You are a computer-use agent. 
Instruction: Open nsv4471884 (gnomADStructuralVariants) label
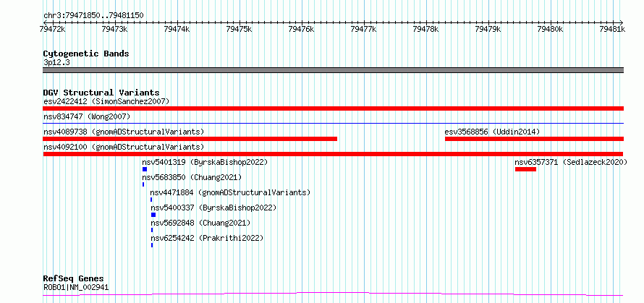tap(230, 192)
